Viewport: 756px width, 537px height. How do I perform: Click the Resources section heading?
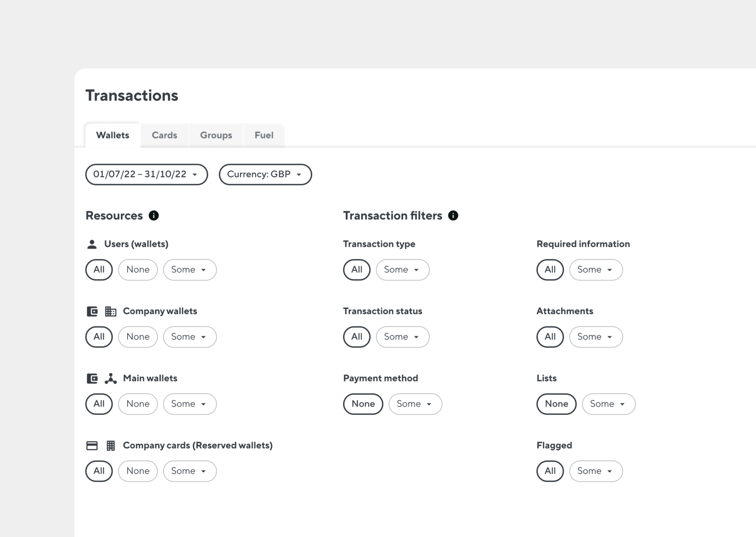click(114, 216)
